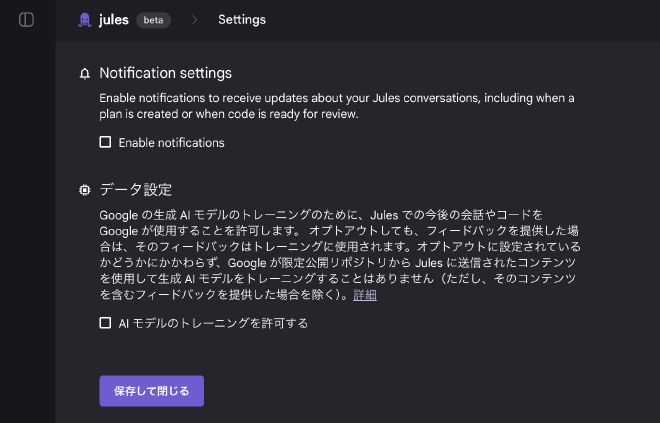Screen dimensions: 660x423
Task: Click the Japanese data-usage description paragraph
Action: (x=340, y=255)
